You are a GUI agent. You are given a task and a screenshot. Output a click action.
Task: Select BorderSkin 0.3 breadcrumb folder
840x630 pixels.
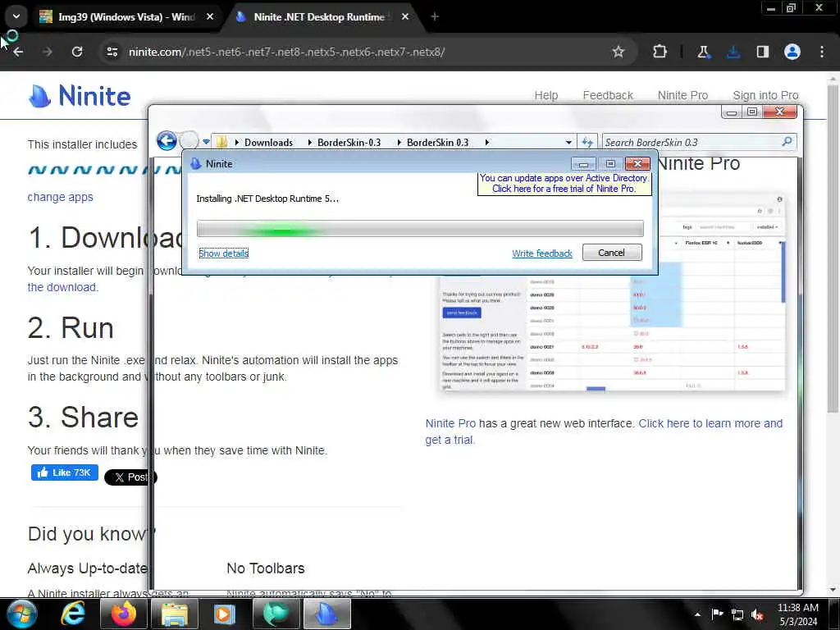point(437,143)
